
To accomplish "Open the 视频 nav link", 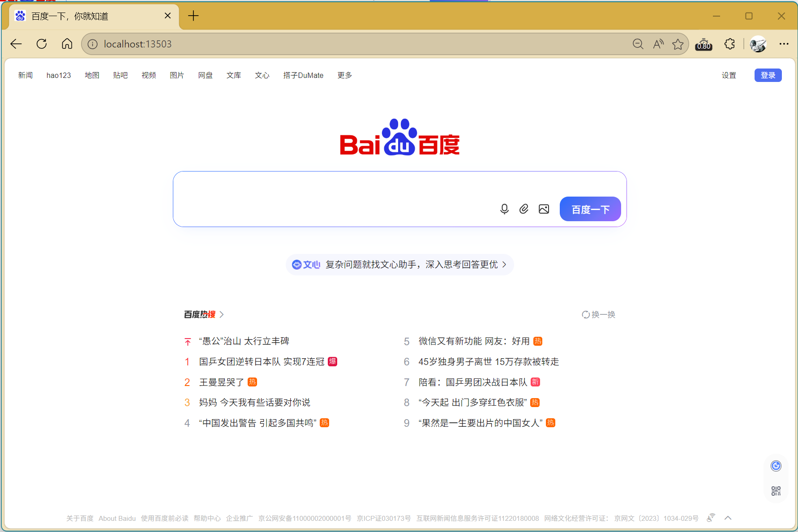I will pyautogui.click(x=149, y=75).
